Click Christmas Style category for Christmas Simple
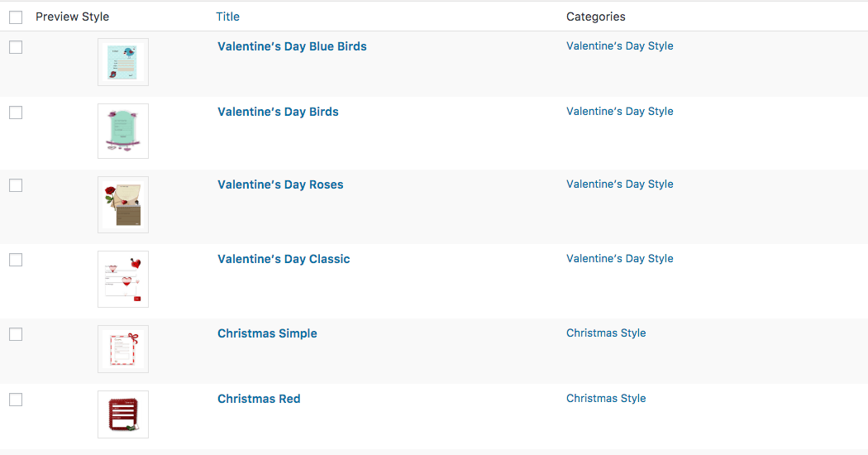Screen dimensions: 868x455 tap(606, 333)
